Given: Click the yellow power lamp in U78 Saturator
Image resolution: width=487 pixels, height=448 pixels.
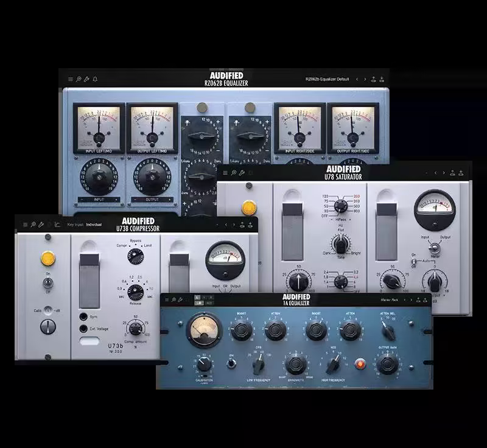Looking at the screenshot, I should [x=249, y=208].
